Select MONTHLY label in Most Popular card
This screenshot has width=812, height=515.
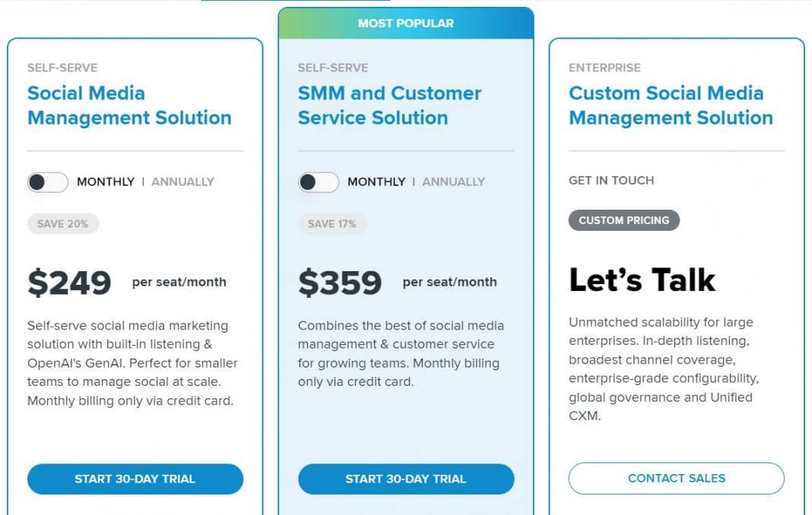coord(376,182)
